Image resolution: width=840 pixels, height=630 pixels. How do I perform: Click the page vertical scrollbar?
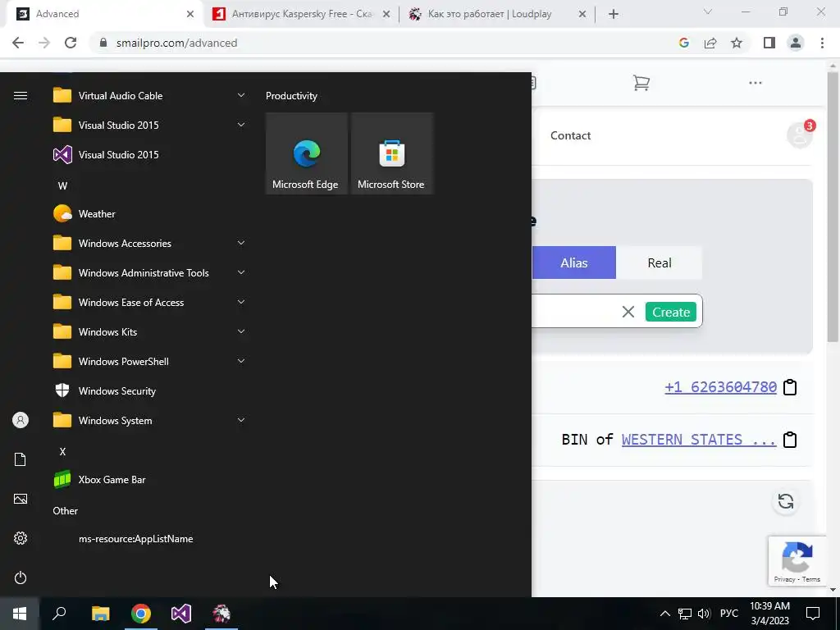coord(833,206)
